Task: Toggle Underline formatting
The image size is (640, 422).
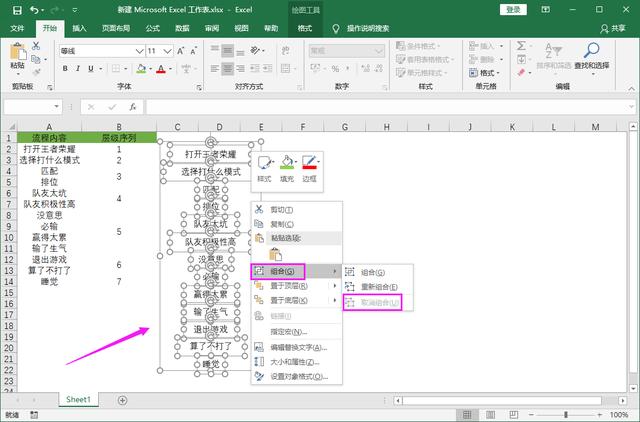Action: (x=91, y=69)
